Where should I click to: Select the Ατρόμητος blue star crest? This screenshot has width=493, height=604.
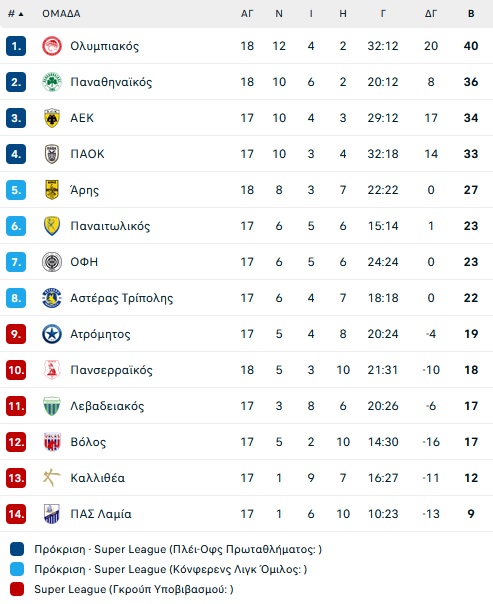(52, 334)
